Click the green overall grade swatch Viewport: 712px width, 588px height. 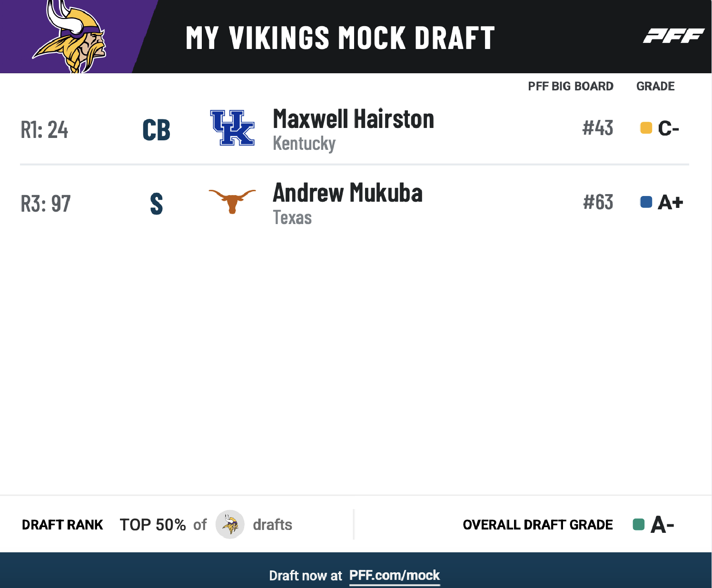tap(638, 525)
